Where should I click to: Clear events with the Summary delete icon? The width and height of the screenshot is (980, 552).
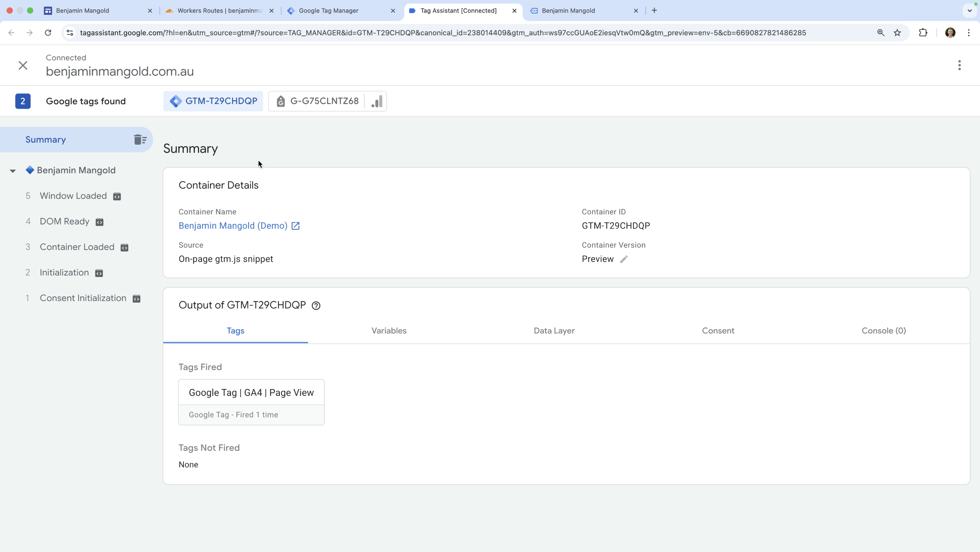click(140, 140)
